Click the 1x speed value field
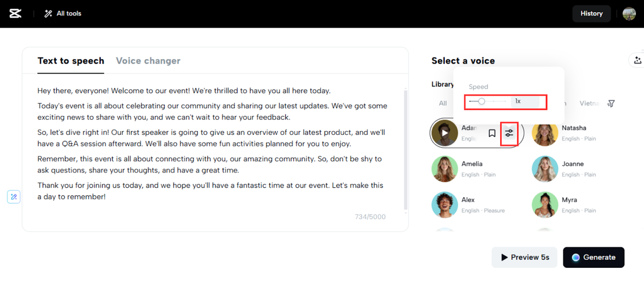Viewport: 644px width, 282px height. pos(525,101)
